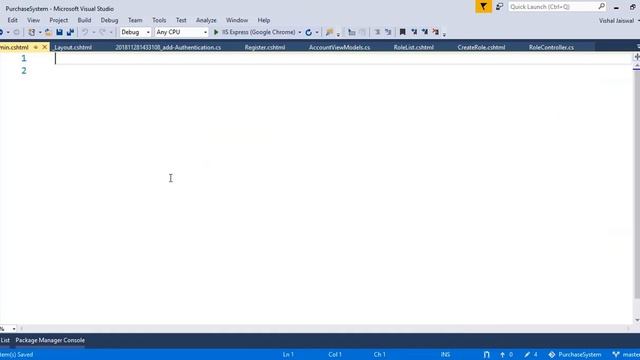
Task: Open the Help menu
Action: tap(264, 20)
